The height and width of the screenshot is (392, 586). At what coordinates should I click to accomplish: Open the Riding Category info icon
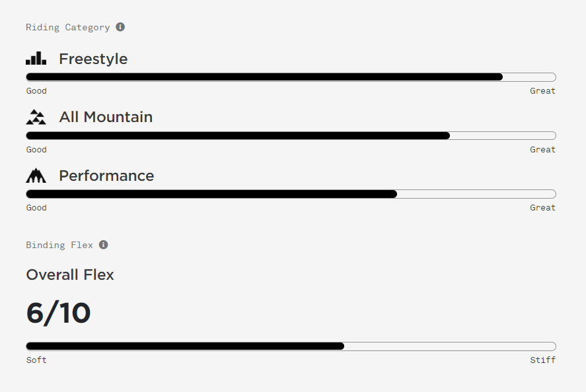coord(120,27)
